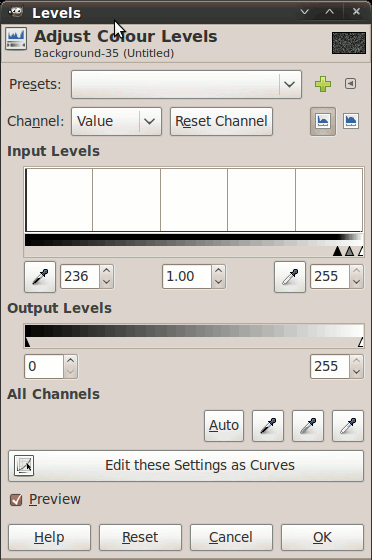Pick white point for all channels
The width and height of the screenshot is (372, 560).
pos(348,426)
